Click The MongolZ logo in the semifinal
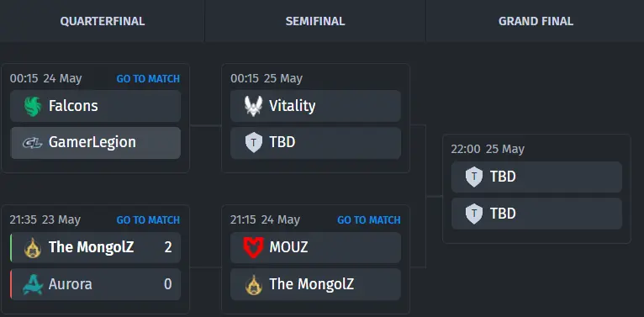Screen dimensions: 644x317 (x=253, y=284)
